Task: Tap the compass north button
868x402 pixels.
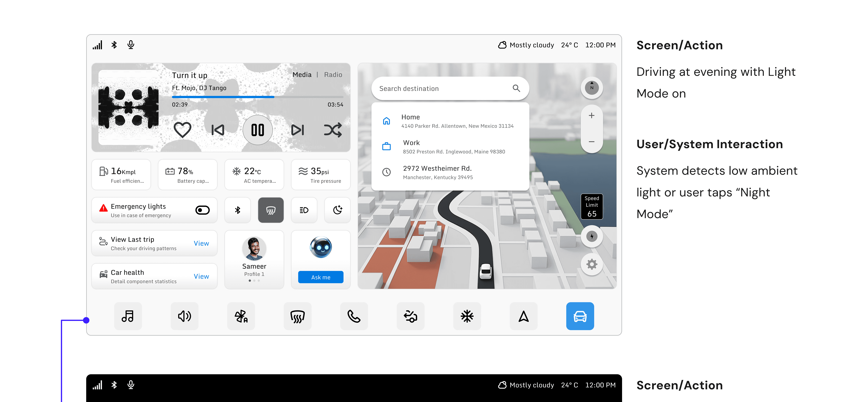Action: 591,88
